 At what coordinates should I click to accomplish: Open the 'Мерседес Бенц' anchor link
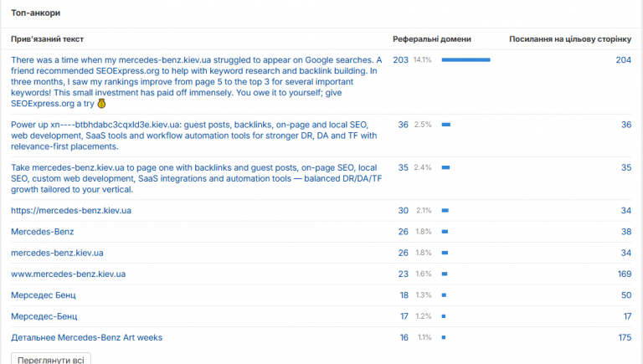44,295
